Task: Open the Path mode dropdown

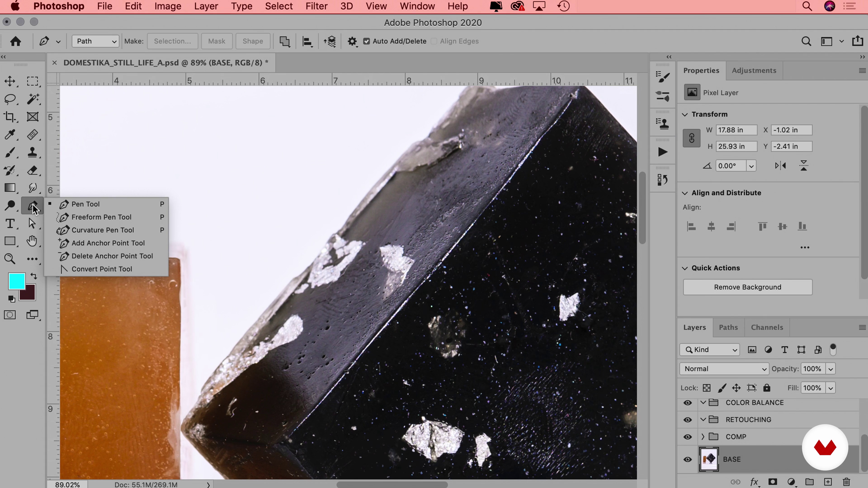Action: tap(95, 41)
